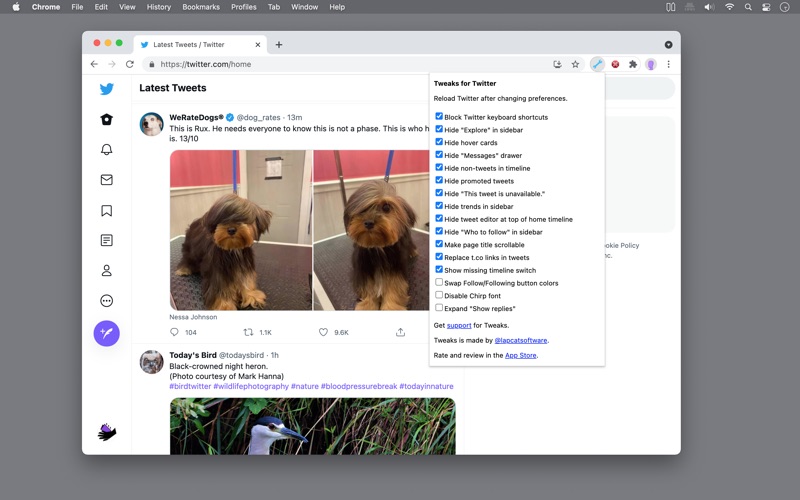Click account avatar at sidebar bottom
The image size is (800, 500).
[107, 432]
